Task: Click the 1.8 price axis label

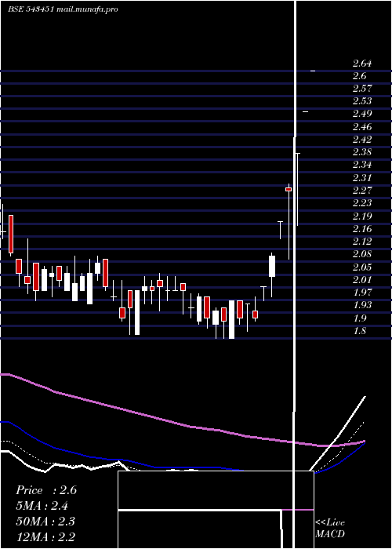Action: (359, 330)
